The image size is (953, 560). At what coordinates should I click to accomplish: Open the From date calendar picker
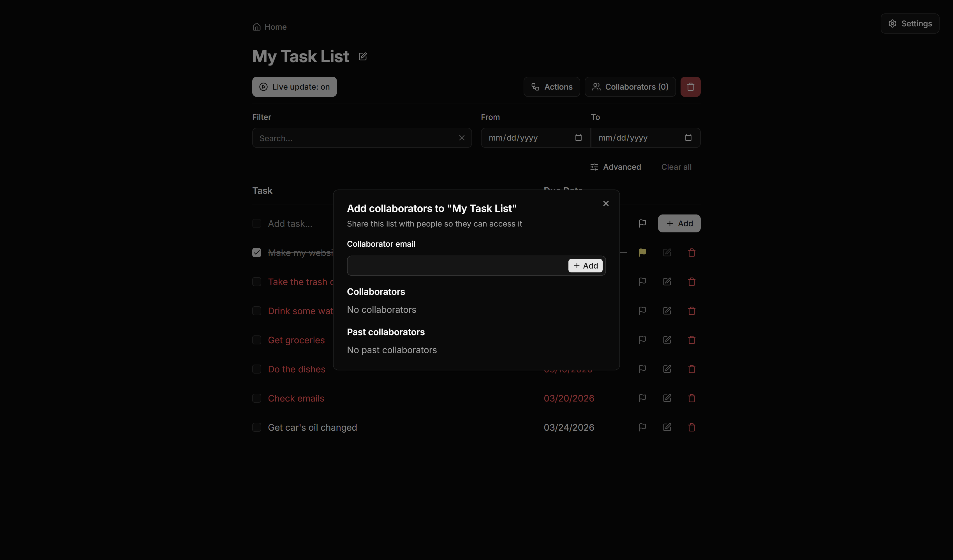pos(578,137)
